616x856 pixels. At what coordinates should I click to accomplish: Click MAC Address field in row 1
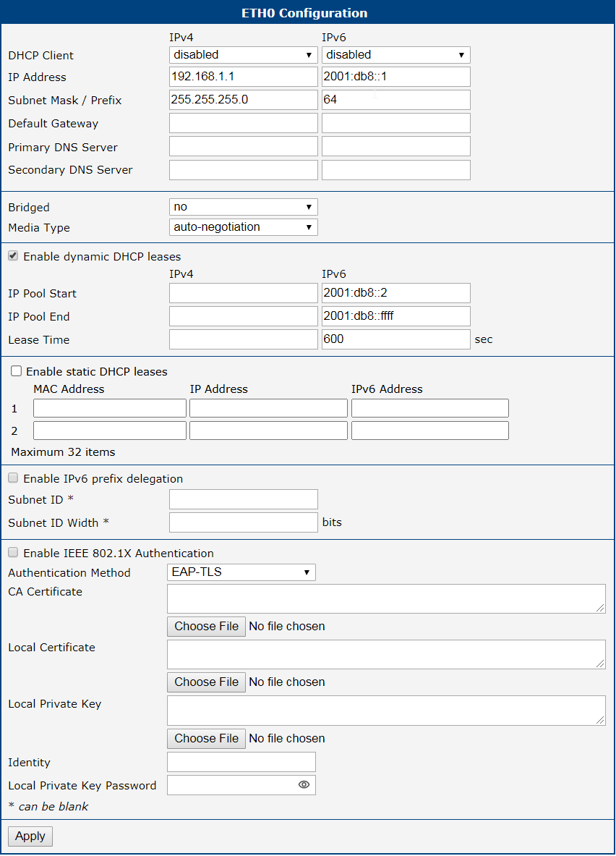(x=110, y=408)
